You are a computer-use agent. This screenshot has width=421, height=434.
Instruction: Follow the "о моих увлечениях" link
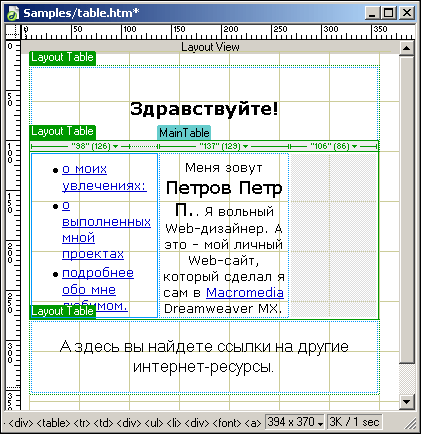104,177
